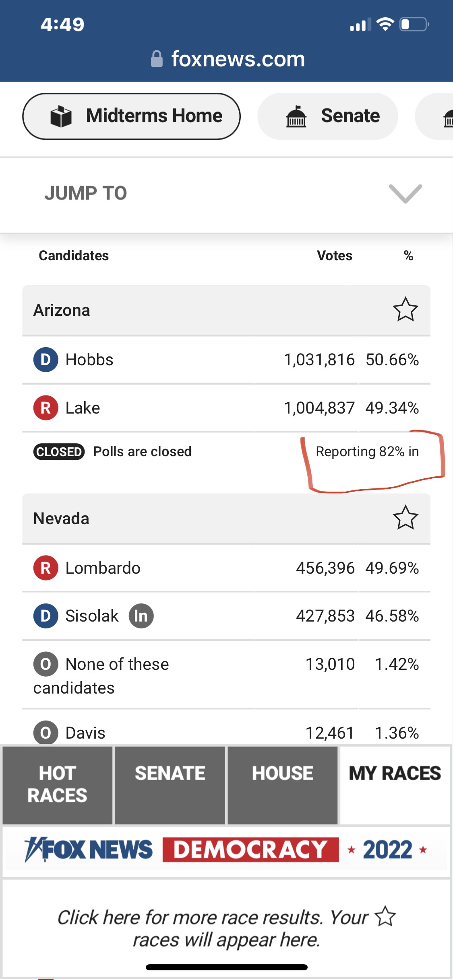Tap the Capitol building icon beside Senate
This screenshot has height=980, width=453.
pyautogui.click(x=296, y=116)
